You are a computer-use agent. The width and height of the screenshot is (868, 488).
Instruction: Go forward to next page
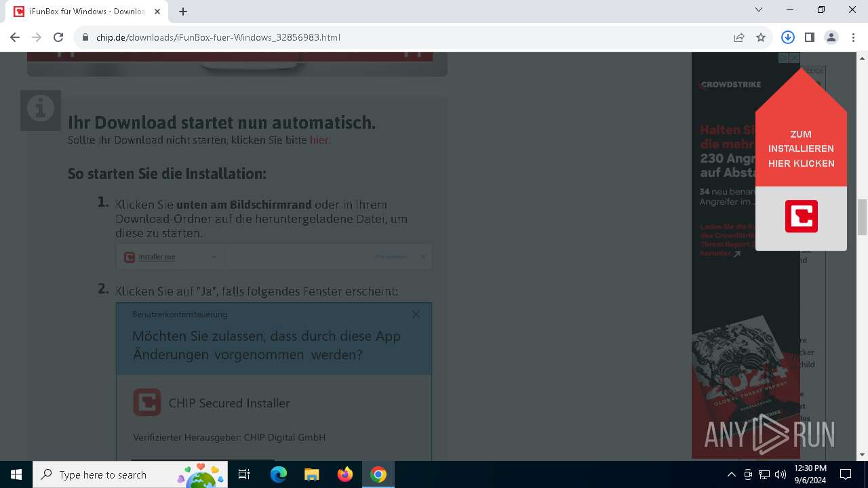[x=37, y=37]
